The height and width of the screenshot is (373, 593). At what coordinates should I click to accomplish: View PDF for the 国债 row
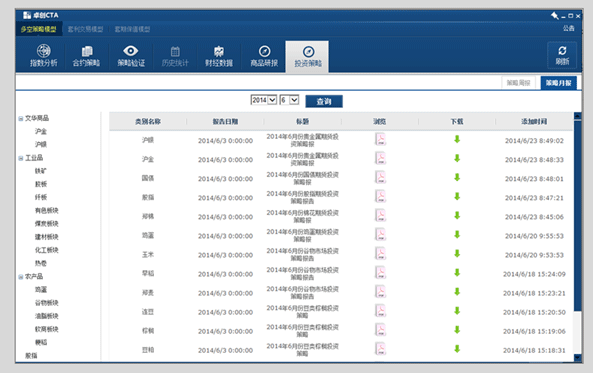(380, 177)
